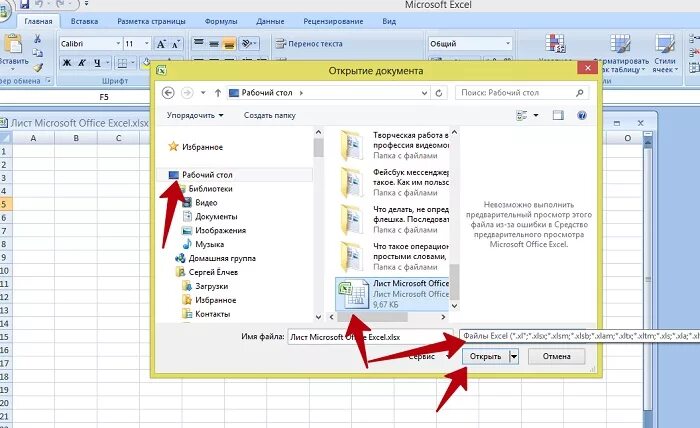
Task: Click the Save icon in quick access toolbar
Action: [25, 4]
